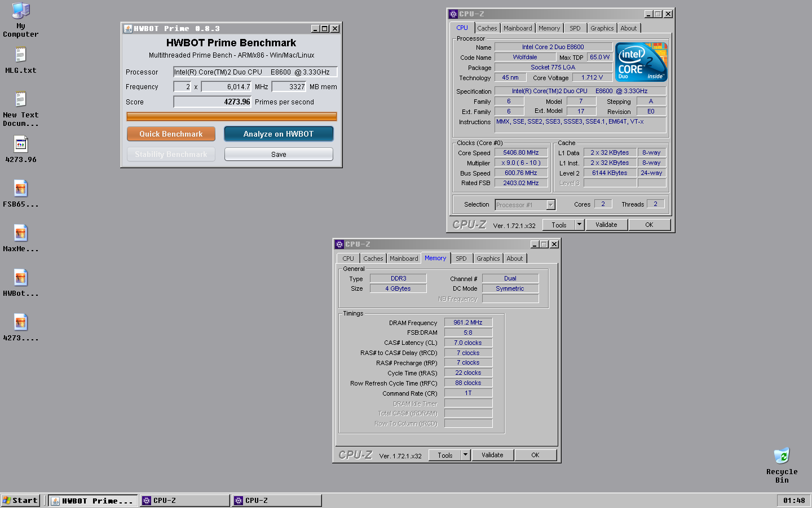Click the orange benchmark progress bar

232,117
